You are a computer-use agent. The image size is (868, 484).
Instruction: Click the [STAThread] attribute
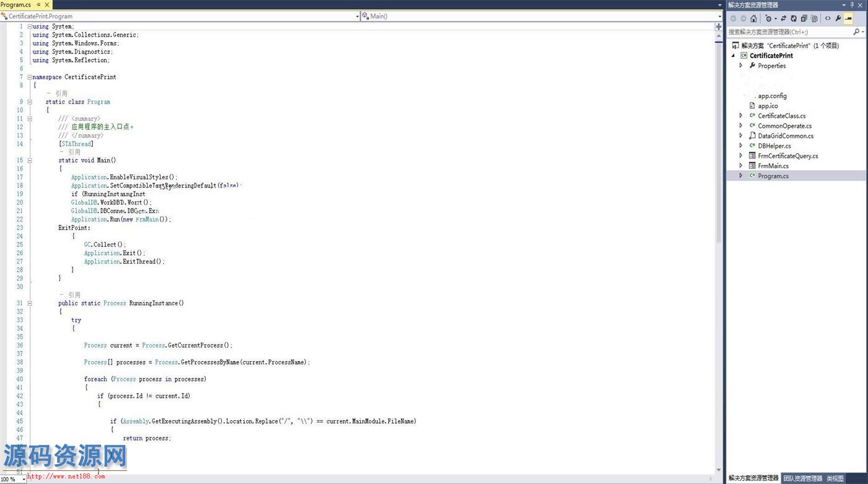pyautogui.click(x=76, y=144)
